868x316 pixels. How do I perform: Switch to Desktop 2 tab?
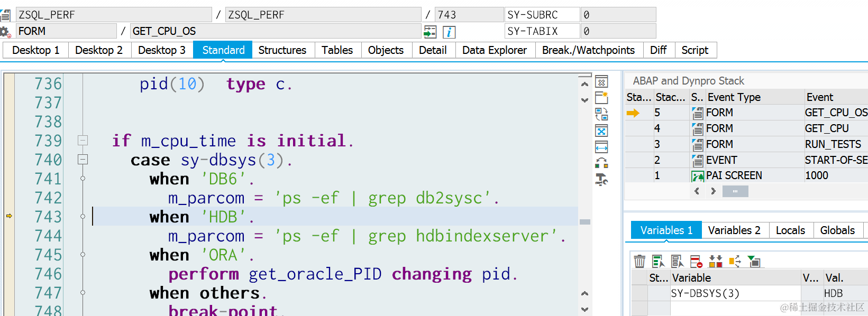point(99,50)
